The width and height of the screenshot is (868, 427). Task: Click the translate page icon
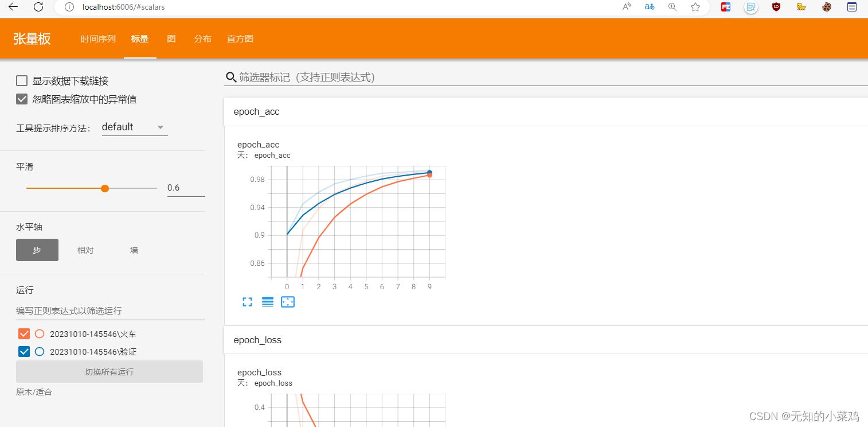tap(650, 7)
